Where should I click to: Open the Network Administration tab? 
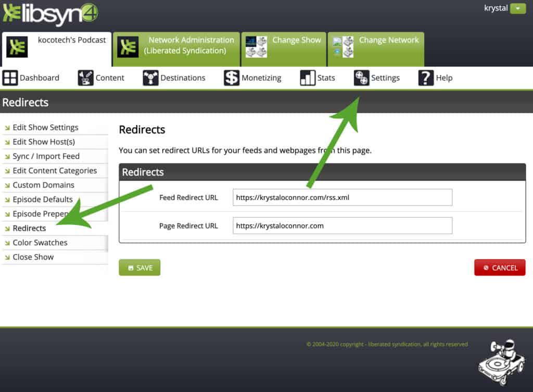coord(177,46)
